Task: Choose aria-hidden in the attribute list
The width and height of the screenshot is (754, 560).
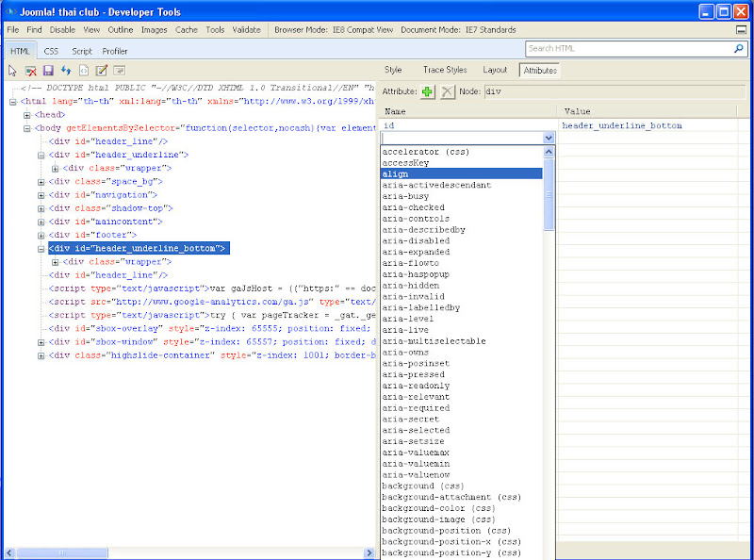Action: (x=462, y=286)
